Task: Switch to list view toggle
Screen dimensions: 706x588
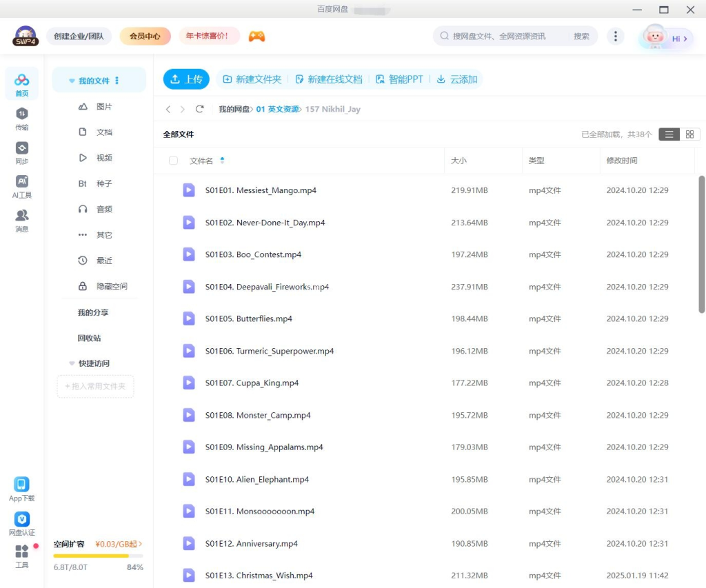Action: [x=669, y=134]
